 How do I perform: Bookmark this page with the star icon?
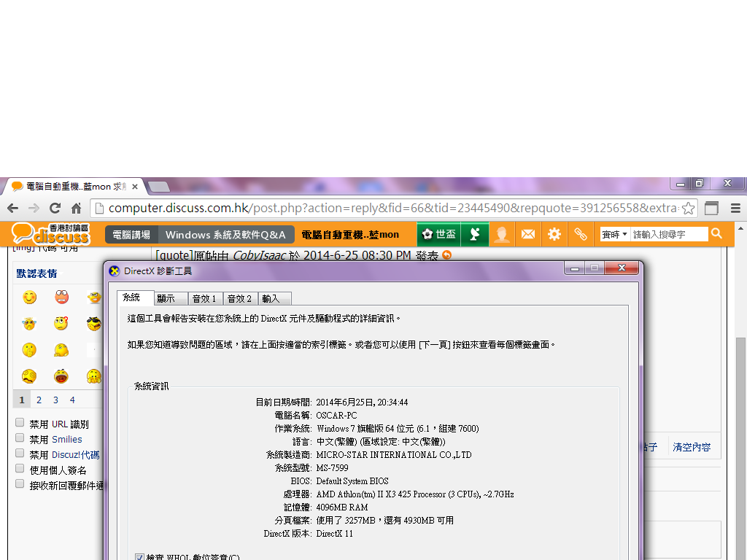pyautogui.click(x=688, y=208)
